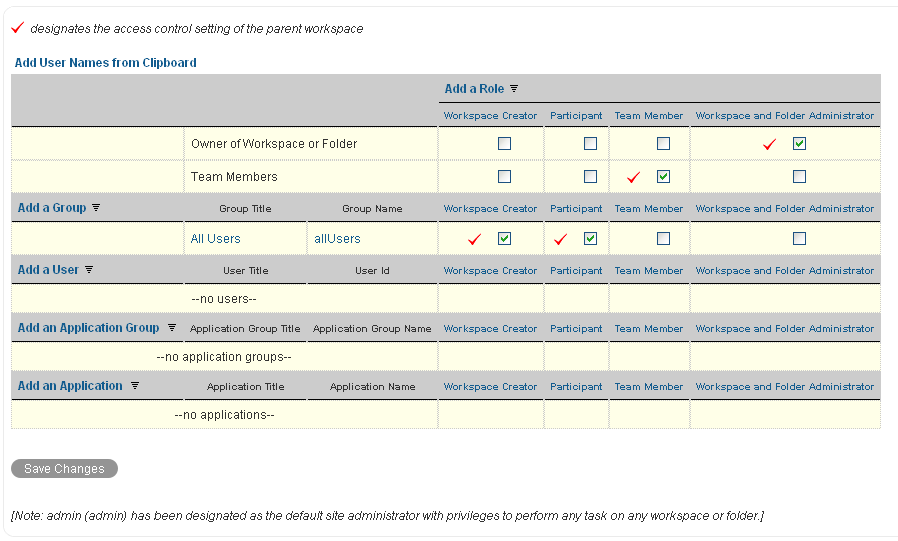Click the Add a Group menu icon
This screenshot has height=541, width=898.
[96, 208]
